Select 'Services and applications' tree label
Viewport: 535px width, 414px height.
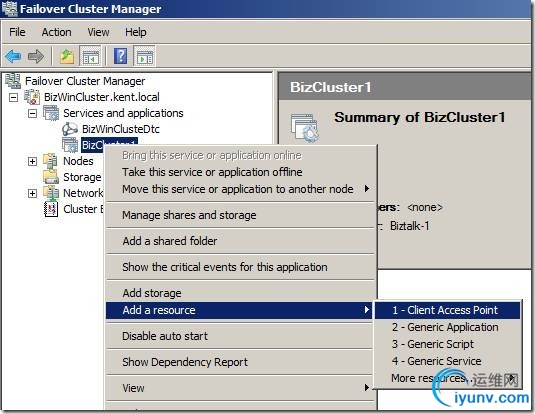tap(123, 113)
